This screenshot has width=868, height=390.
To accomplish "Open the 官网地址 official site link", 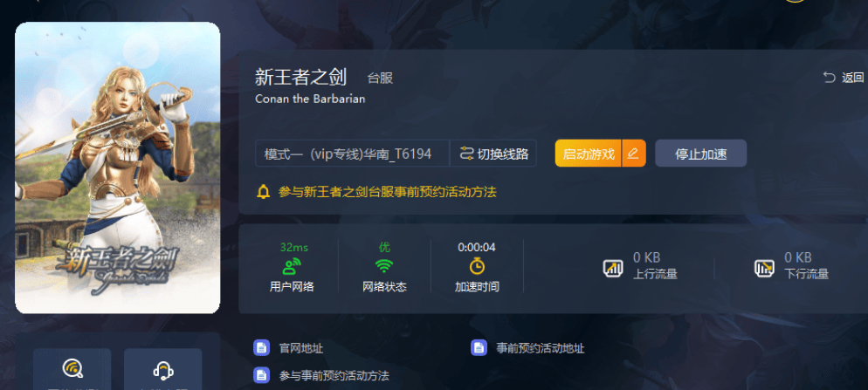I will coord(301,348).
